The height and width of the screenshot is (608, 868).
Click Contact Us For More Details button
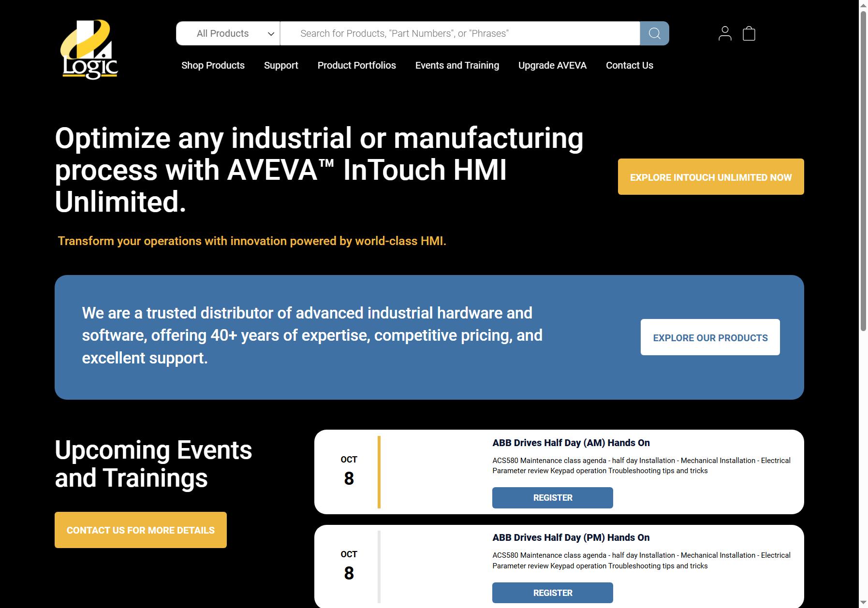pos(141,530)
